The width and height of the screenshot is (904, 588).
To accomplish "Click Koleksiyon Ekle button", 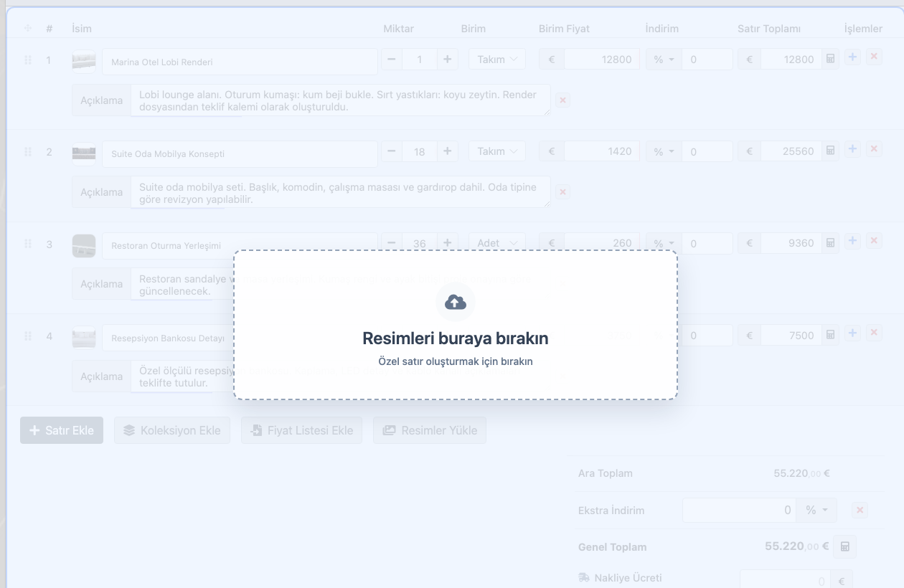I will click(172, 430).
